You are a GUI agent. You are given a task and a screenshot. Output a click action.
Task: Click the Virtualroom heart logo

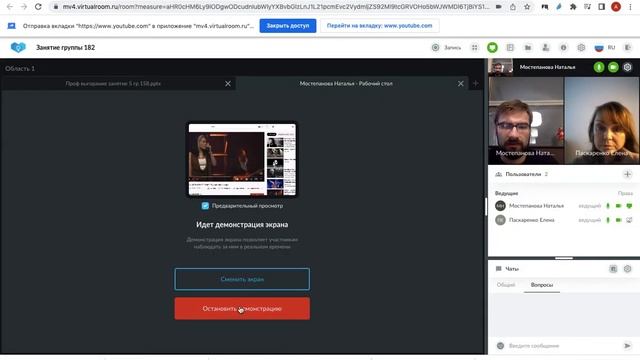pyautogui.click(x=18, y=47)
